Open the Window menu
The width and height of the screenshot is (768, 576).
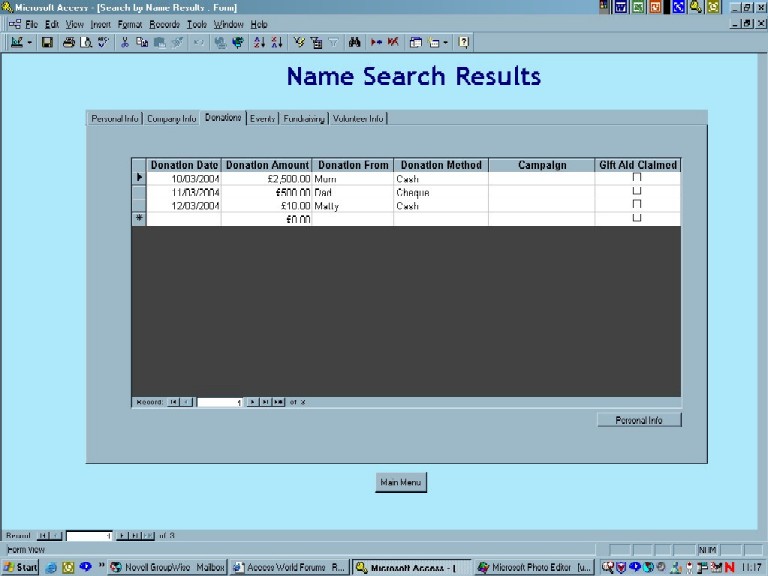click(228, 24)
